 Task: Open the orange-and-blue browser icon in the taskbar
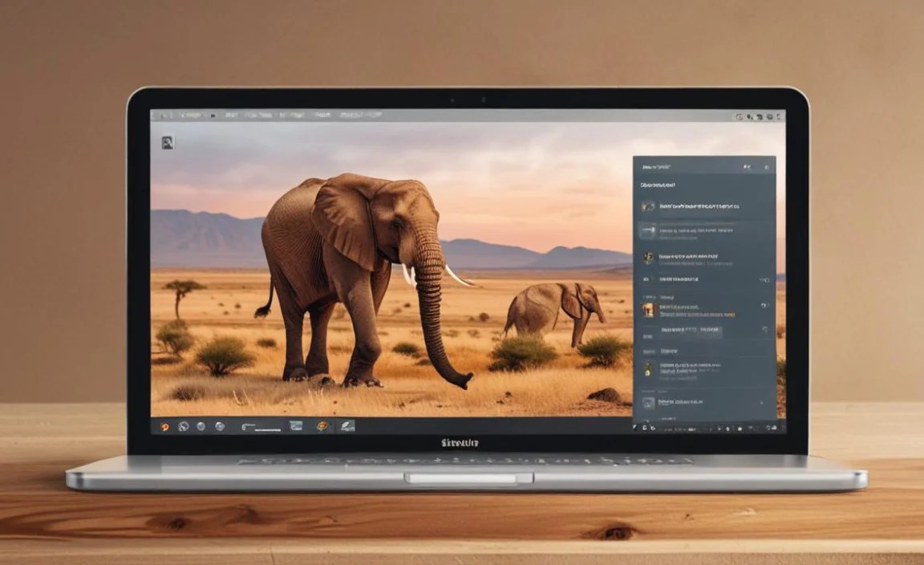tap(322, 425)
